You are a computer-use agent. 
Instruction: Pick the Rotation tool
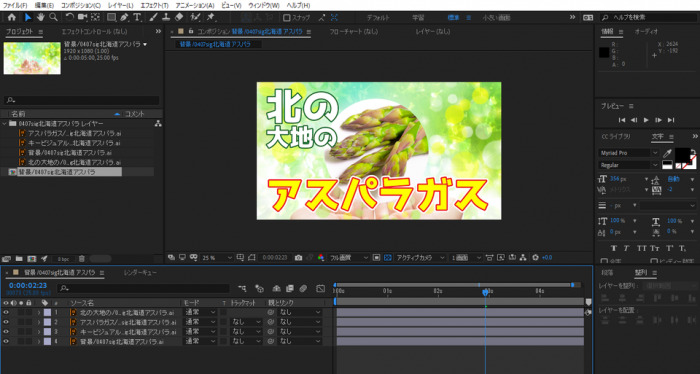click(69, 17)
